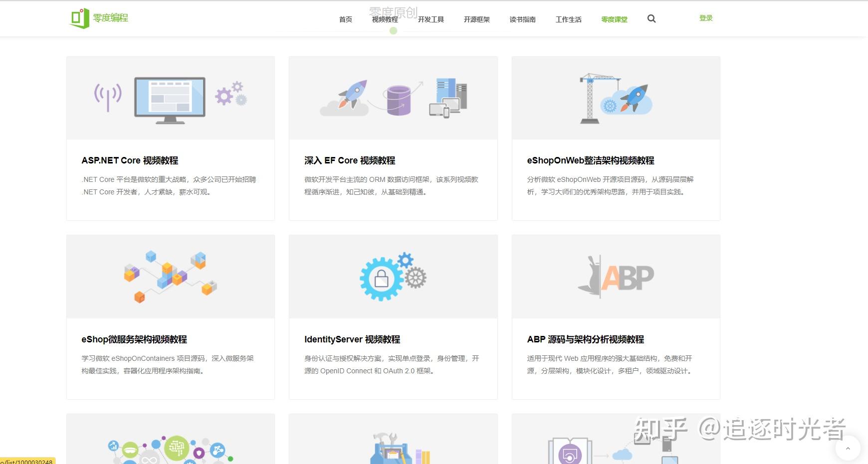This screenshot has height=464, width=868.
Task: Select the highlighted 零度课堂 menu item
Action: click(614, 19)
